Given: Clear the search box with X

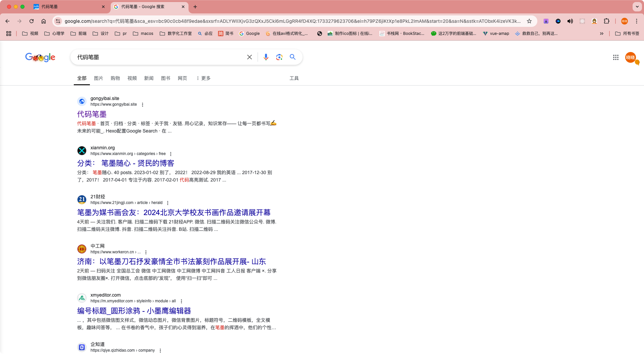Looking at the screenshot, I should (x=250, y=57).
